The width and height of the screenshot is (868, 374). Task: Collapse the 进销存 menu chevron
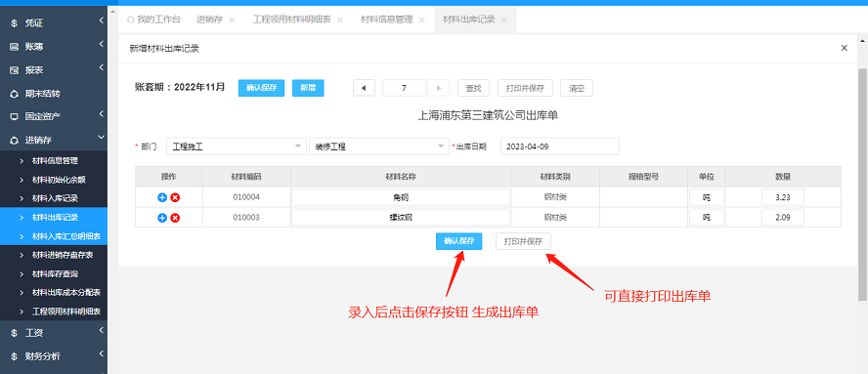[102, 138]
